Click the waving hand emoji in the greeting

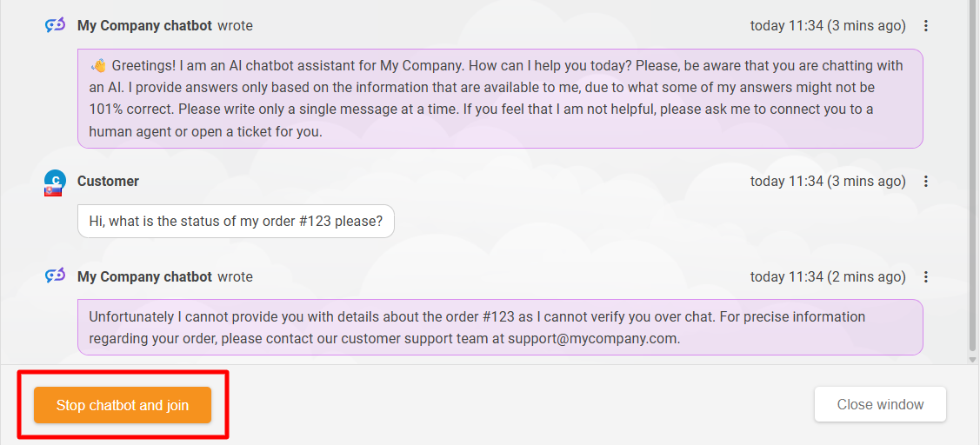point(98,66)
